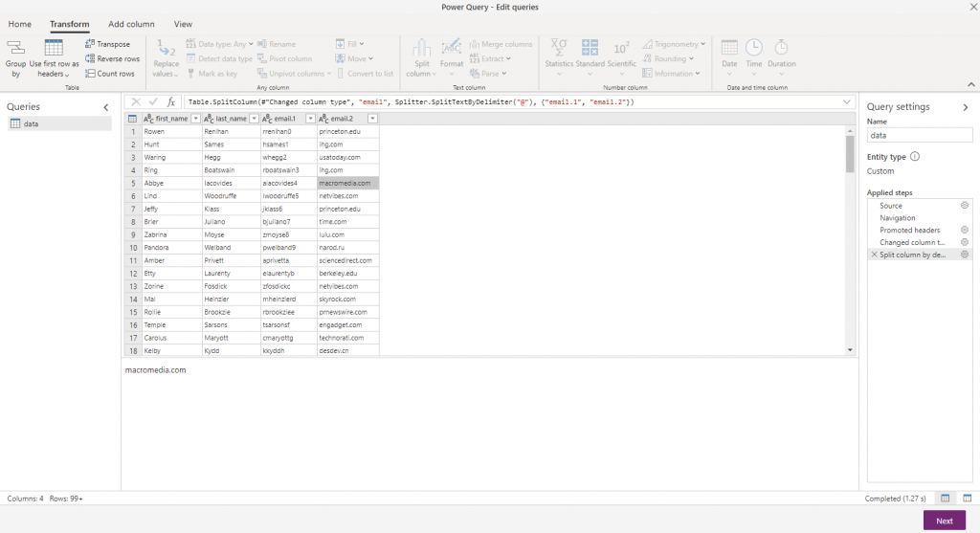Viewport: 980px width, 533px height.
Task: Select row number 10 header
Action: pos(132,248)
